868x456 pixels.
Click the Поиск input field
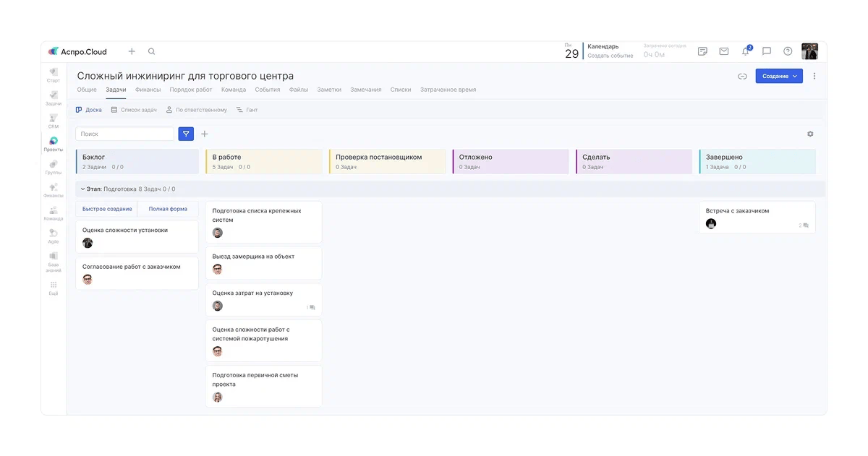[124, 134]
